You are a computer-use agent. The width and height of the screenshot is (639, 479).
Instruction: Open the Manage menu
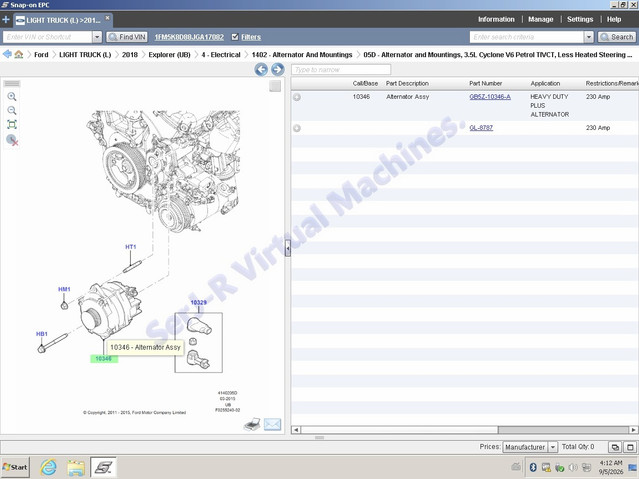(x=540, y=19)
